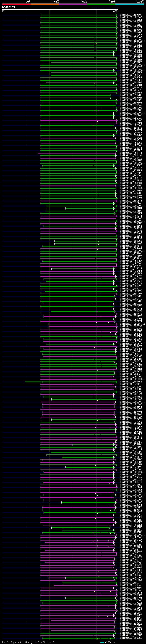Choose the entry UniRef100_A5BEK3
Screen dimensions: 146x644
131,50
